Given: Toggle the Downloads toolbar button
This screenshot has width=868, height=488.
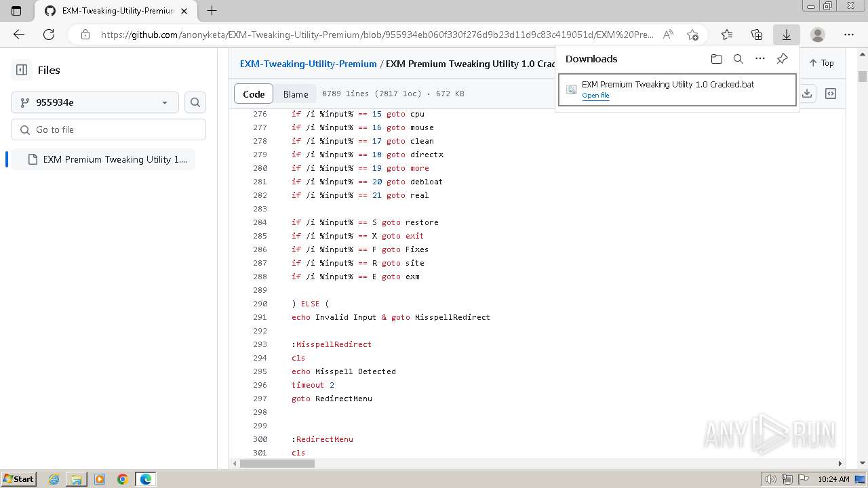Looking at the screenshot, I should [x=787, y=35].
